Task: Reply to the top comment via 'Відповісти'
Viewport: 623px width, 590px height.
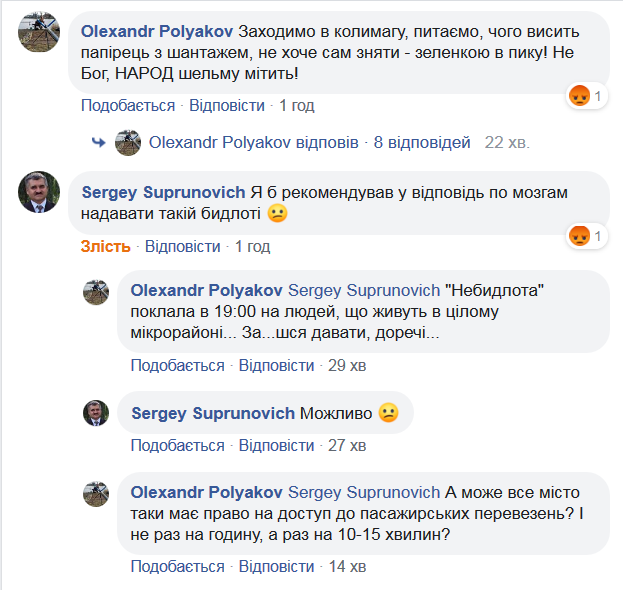Action: (228, 106)
